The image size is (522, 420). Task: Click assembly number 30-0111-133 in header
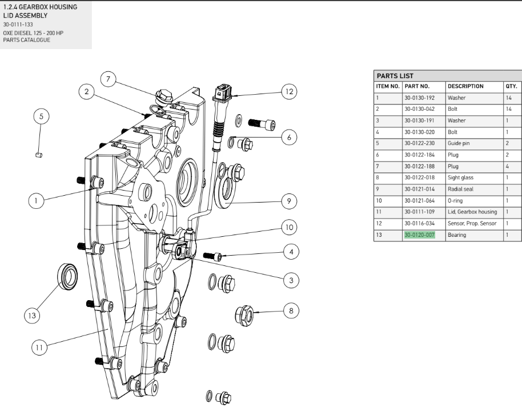coord(18,25)
